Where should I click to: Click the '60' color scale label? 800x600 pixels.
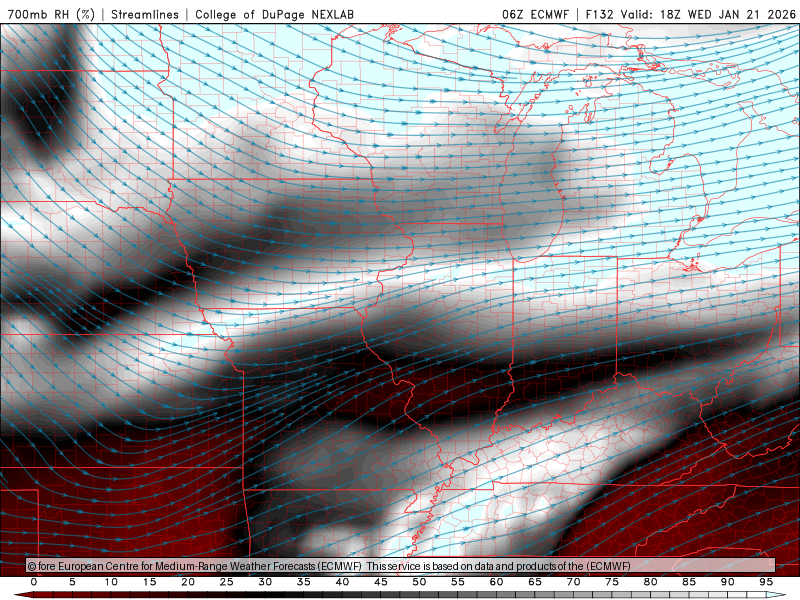click(x=496, y=582)
